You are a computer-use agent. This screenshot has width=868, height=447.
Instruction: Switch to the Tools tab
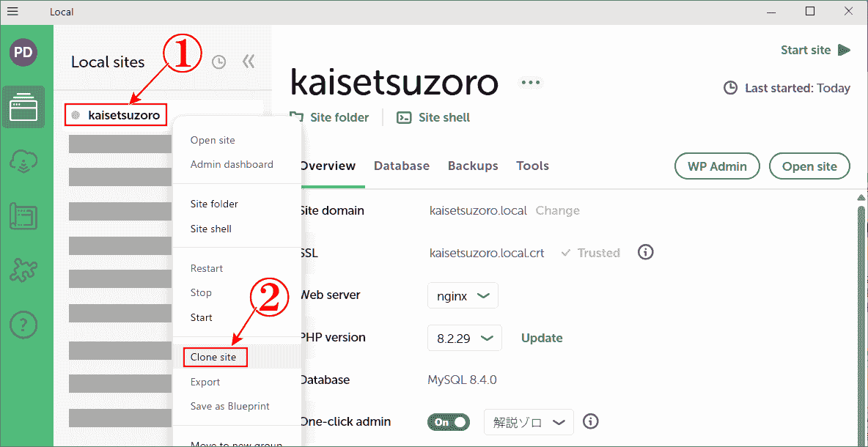click(x=532, y=166)
